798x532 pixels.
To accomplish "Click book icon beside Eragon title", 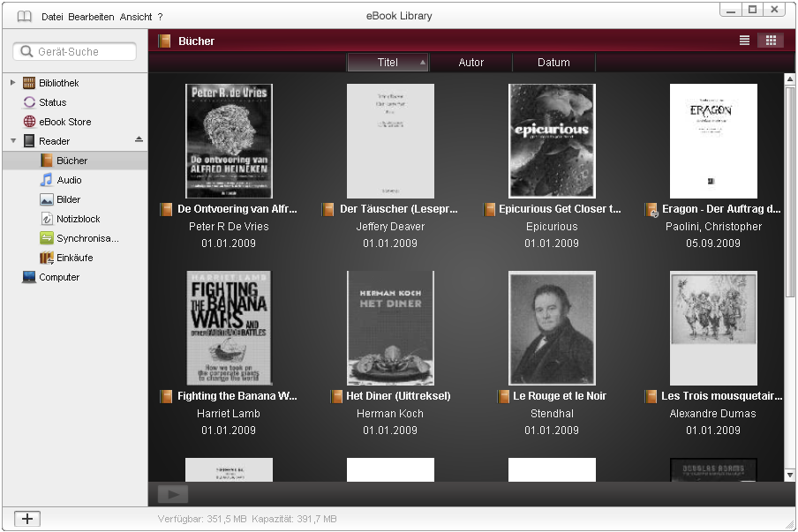I will 651,210.
